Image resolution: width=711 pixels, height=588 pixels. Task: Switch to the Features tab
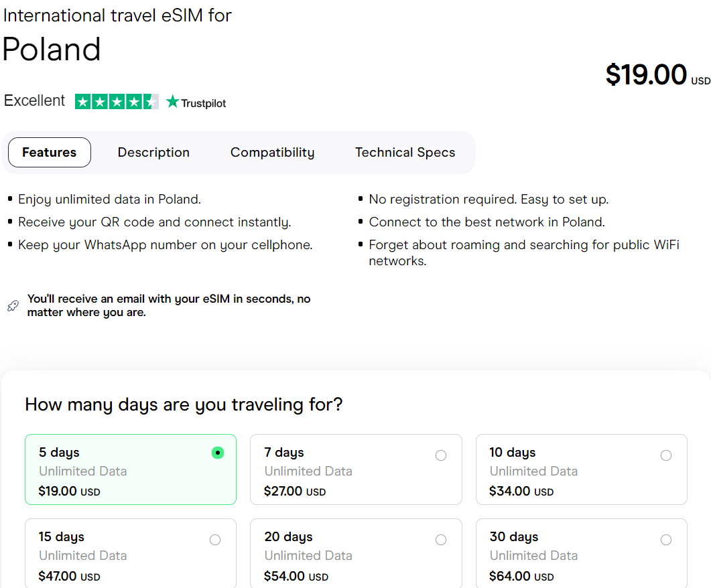tap(50, 153)
